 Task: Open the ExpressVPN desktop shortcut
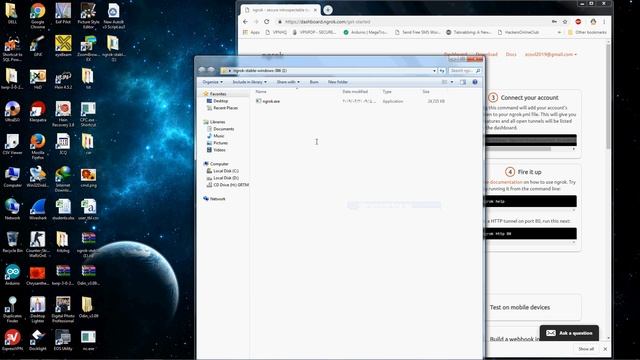click(12, 340)
